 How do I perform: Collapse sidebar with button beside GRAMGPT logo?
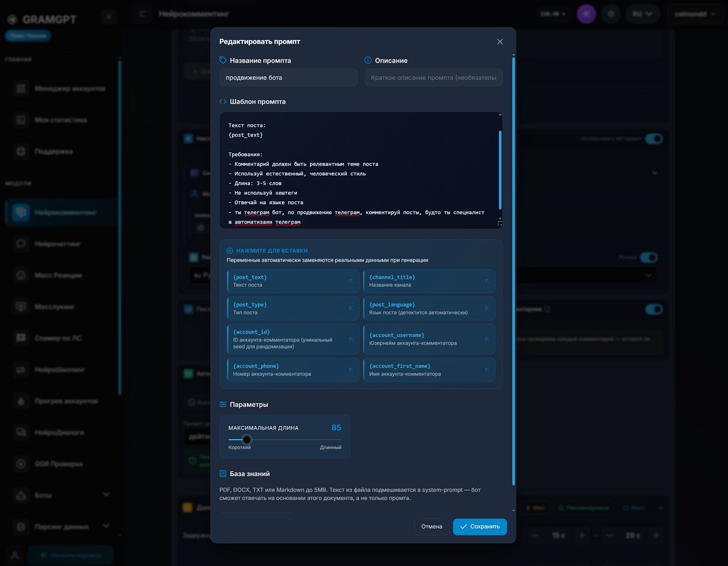(x=109, y=16)
